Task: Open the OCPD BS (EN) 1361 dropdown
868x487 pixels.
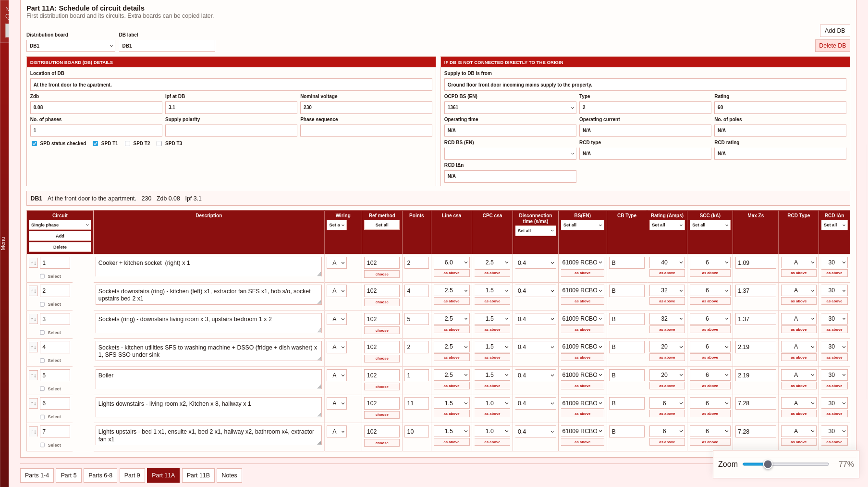Action: tap(510, 108)
